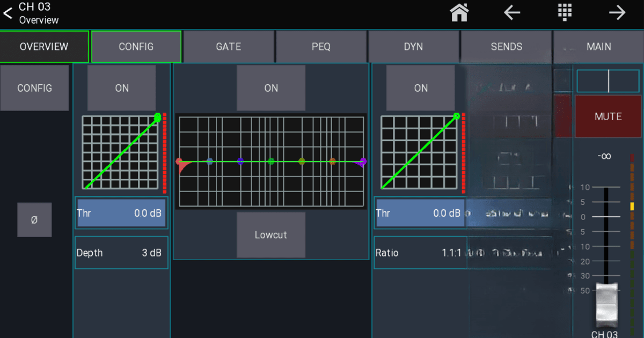Viewport: 644px width, 338px height.
Task: Select the Ratio 1.1:1 field
Action: (x=420, y=252)
